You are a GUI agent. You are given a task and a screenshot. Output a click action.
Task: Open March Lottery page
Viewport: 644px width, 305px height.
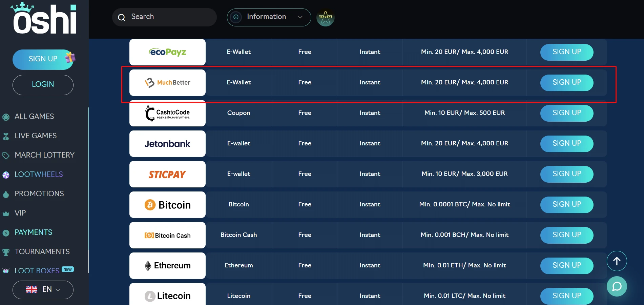point(44,155)
